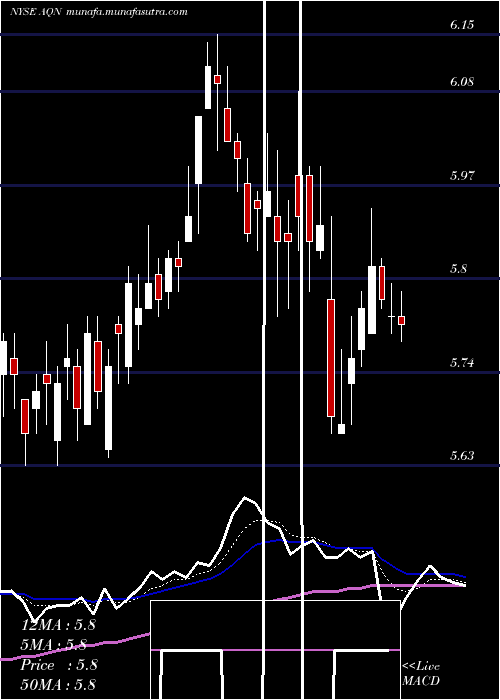Click the 5.74 price axis label
This screenshot has width=500, height=700.
(462, 362)
